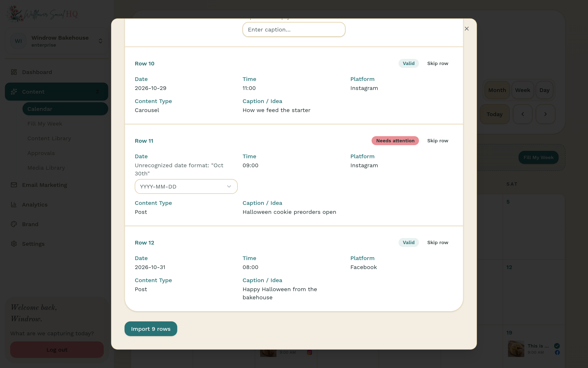The width and height of the screenshot is (588, 368).
Task: Click Import 9 rows button
Action: [151, 329]
